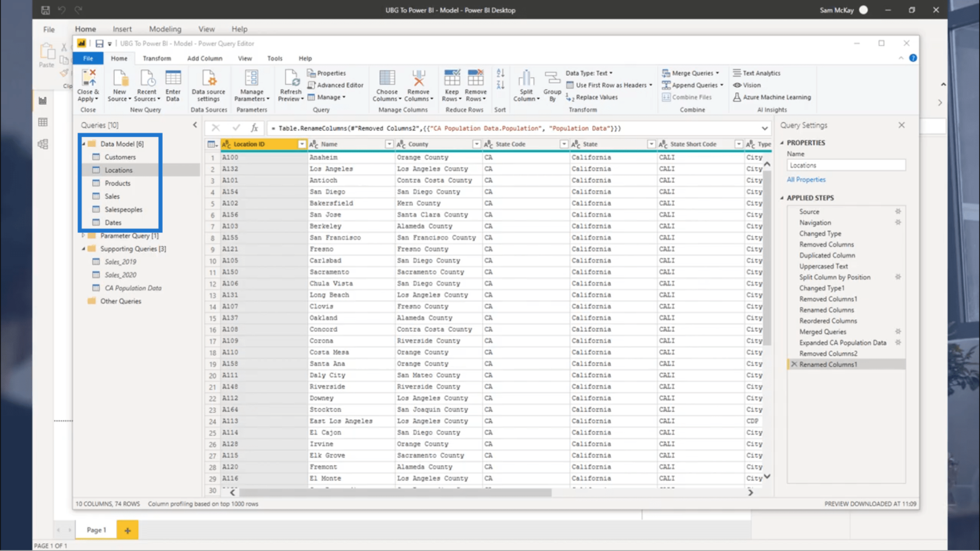Screen dimensions: 980x551
Task: Open the Advanced Editor
Action: pyautogui.click(x=335, y=85)
